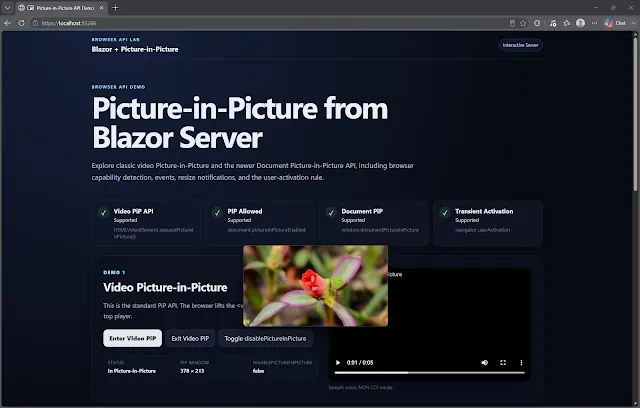
Task: Open a new browser tab
Action: 116,8
